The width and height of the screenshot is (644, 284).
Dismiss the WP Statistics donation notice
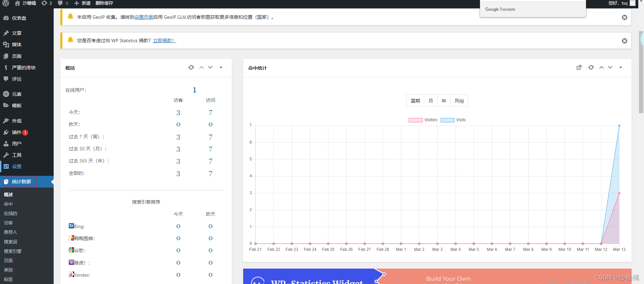tap(625, 41)
